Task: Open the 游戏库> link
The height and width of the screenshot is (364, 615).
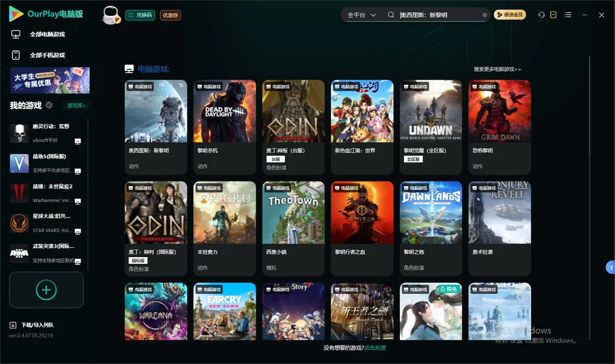Action: (x=76, y=105)
